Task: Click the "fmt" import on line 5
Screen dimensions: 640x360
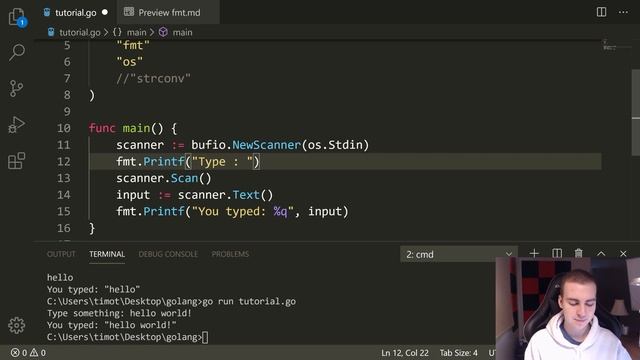Action: pyautogui.click(x=133, y=45)
